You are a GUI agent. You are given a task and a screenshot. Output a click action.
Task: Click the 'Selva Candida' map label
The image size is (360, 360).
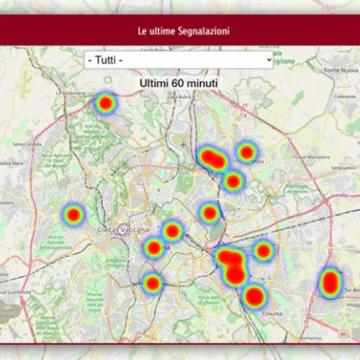[27, 144]
